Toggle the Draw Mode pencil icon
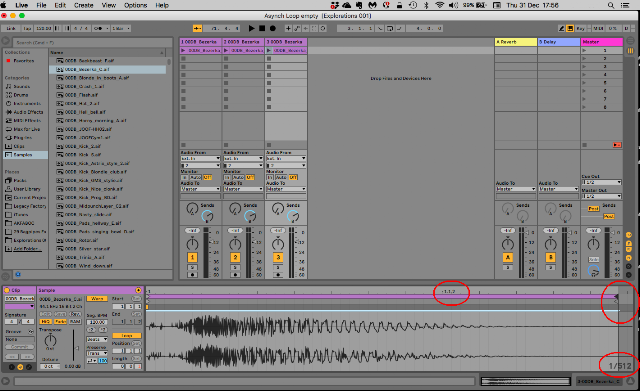Screen dimensions: 640x391 562,28
